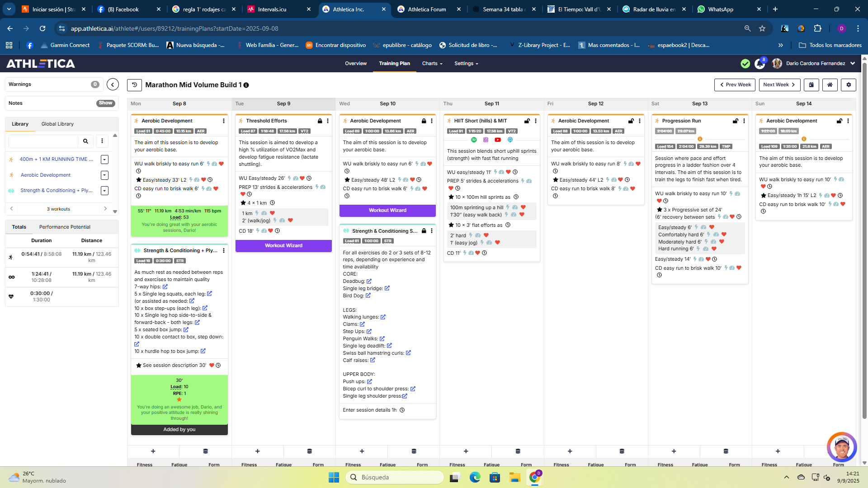Screen dimensions: 868x488
Task: Click the calendar icon beside Next Week
Action: 811,85
